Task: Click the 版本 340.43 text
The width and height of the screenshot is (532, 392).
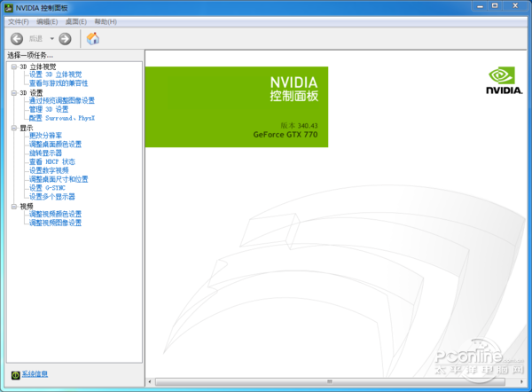Action: click(x=299, y=126)
